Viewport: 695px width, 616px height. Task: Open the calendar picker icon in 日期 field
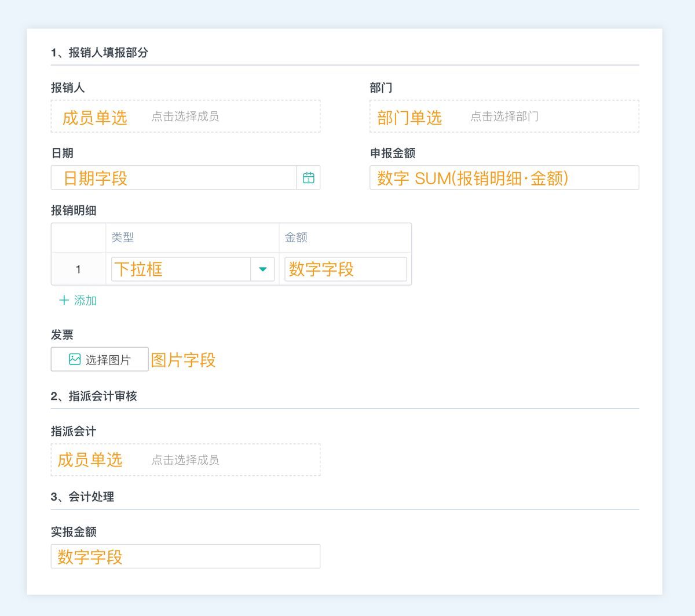[x=309, y=178]
